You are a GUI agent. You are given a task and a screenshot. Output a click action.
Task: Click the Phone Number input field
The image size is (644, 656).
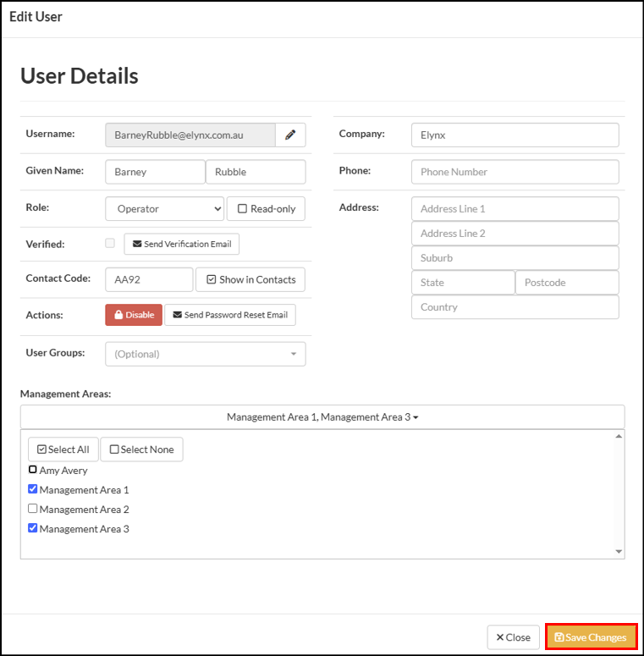pyautogui.click(x=515, y=172)
